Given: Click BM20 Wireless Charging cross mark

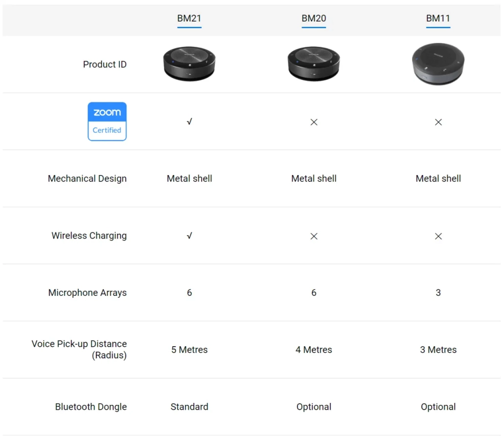Looking at the screenshot, I should click(314, 236).
